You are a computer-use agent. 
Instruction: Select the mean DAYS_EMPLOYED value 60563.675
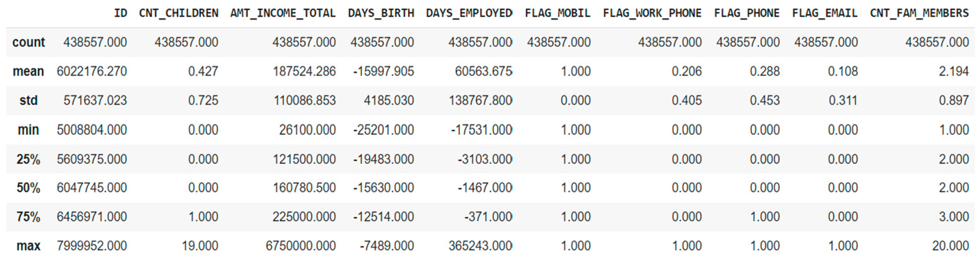coord(484,71)
